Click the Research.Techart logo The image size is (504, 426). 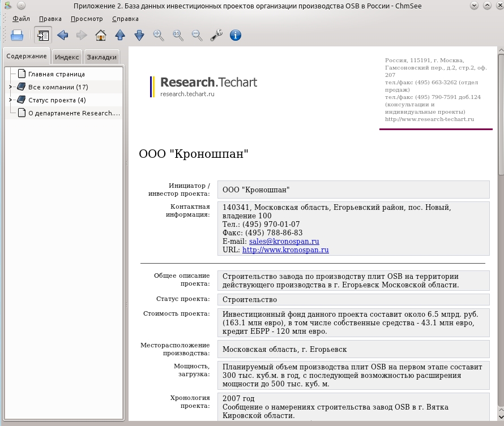point(204,87)
